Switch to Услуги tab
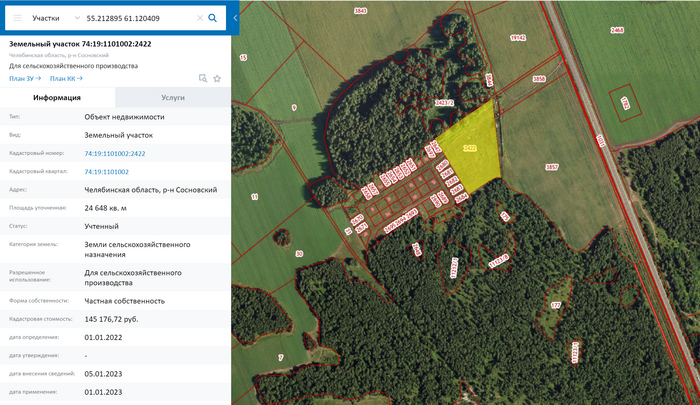 173,97
